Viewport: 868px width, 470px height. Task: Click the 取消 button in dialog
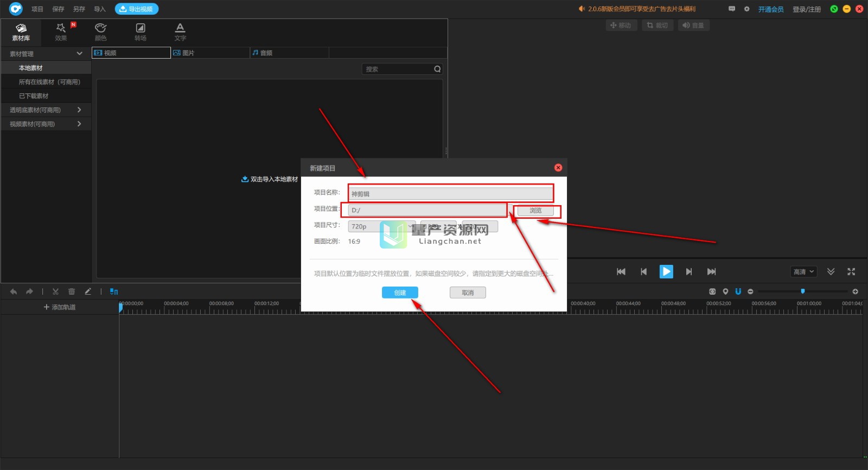pos(468,293)
